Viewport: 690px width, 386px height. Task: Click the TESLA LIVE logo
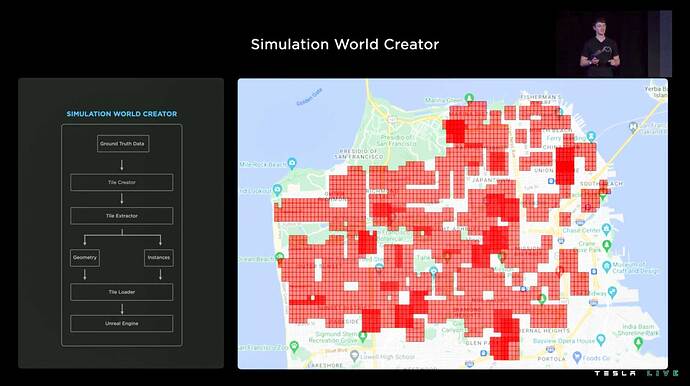tap(636, 373)
